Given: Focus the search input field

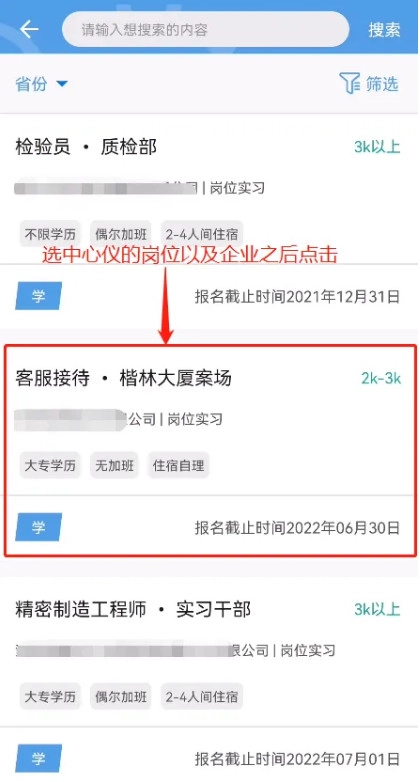Looking at the screenshot, I should click(x=205, y=29).
